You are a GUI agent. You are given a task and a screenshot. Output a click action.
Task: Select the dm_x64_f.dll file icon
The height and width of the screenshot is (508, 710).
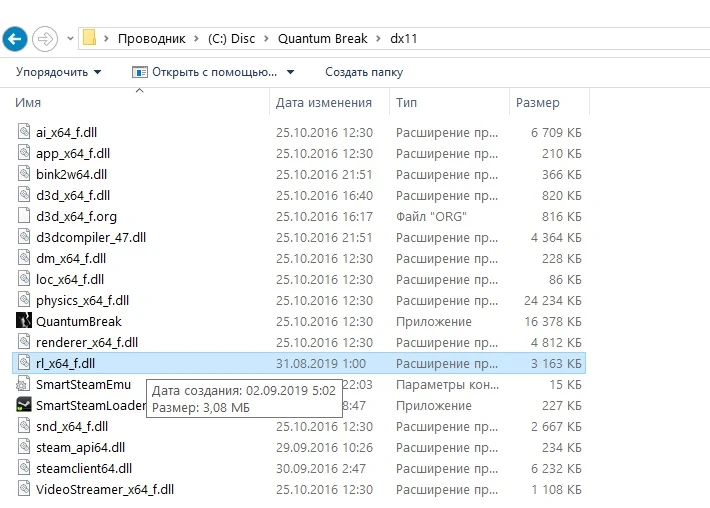pos(24,257)
